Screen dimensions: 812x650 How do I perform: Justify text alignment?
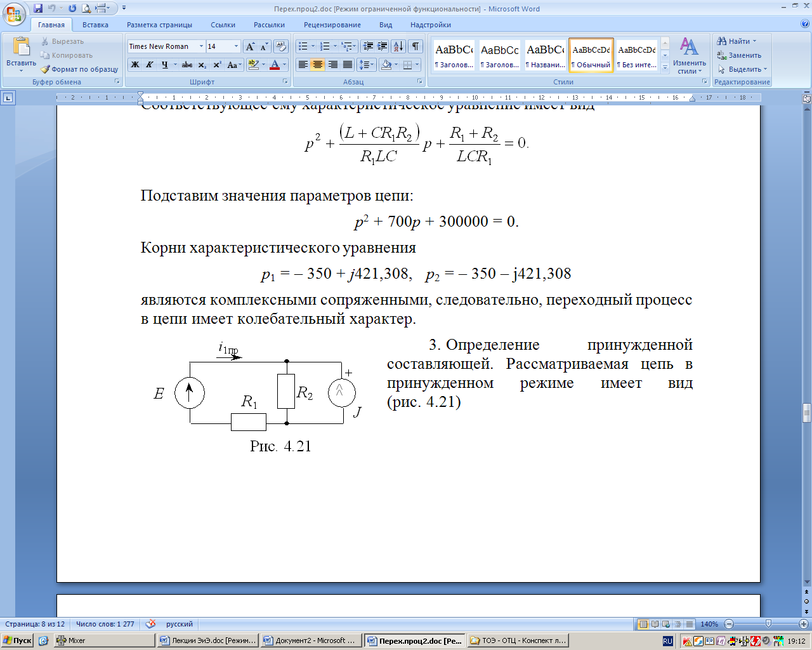click(348, 65)
